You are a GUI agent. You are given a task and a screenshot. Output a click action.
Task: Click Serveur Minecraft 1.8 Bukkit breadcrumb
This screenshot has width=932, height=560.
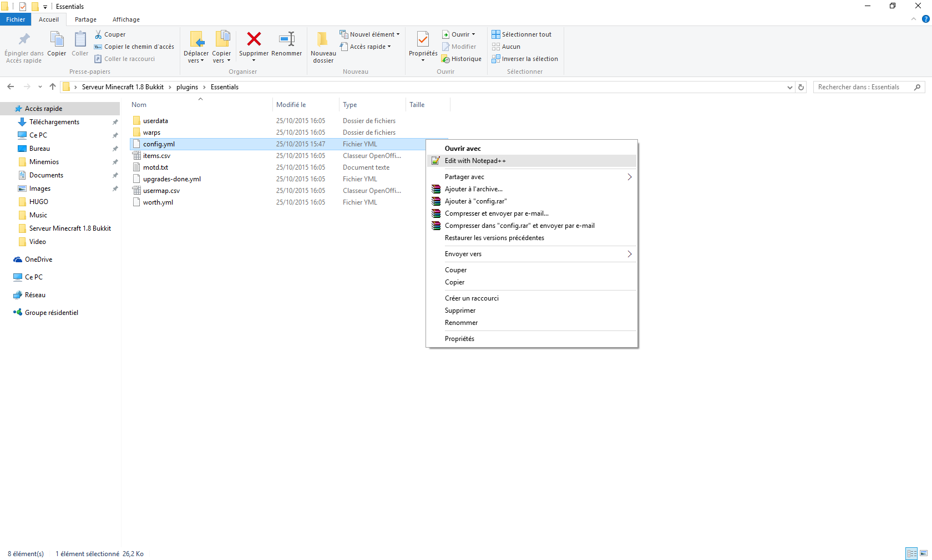point(123,87)
